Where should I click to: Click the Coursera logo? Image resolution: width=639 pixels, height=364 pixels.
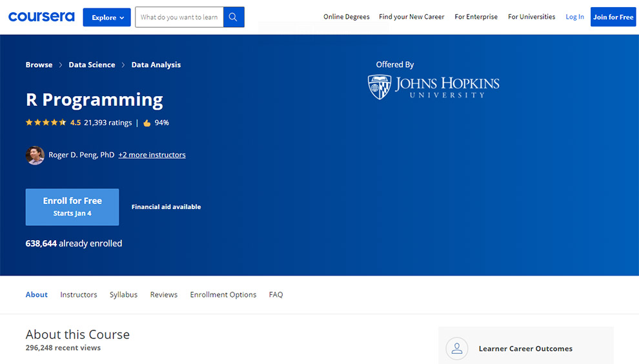pyautogui.click(x=41, y=17)
